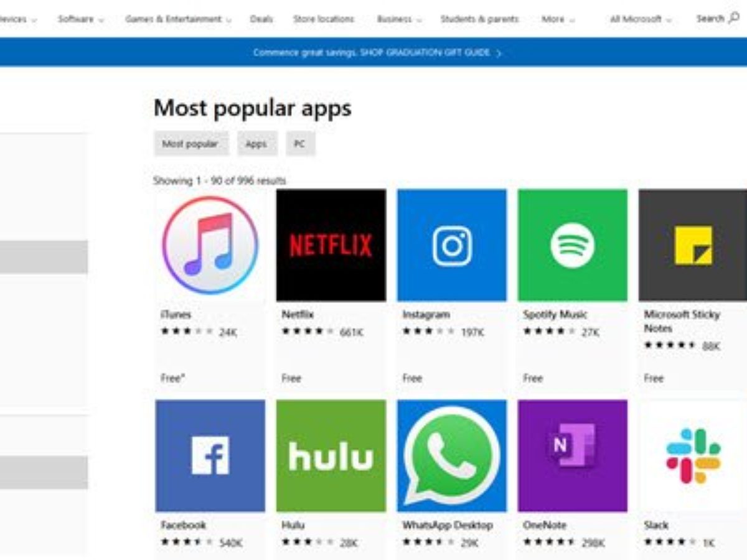Remove the Most popular filter chip

(191, 144)
